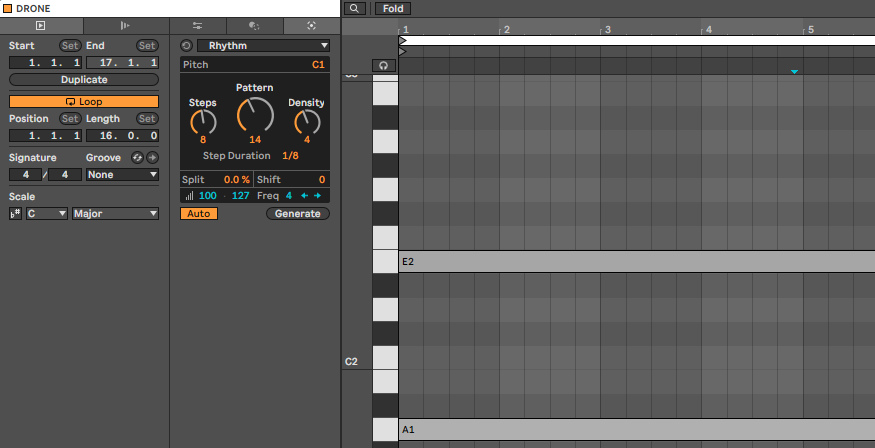Open the clip envelopes tab
The height and width of the screenshot is (448, 875).
pyautogui.click(x=126, y=26)
